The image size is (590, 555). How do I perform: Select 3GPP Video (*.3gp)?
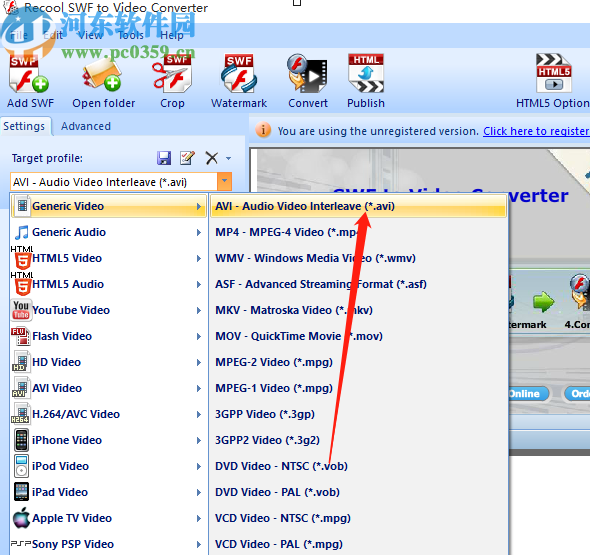click(x=358, y=414)
